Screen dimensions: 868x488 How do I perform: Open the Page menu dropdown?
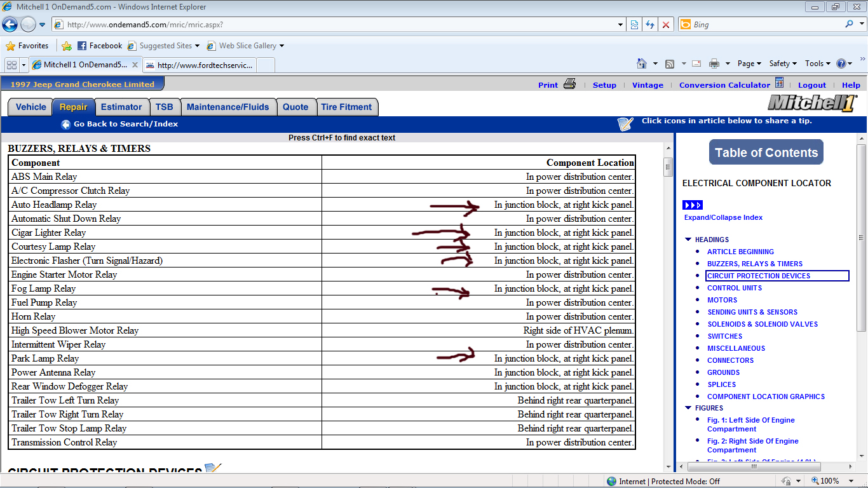click(749, 64)
